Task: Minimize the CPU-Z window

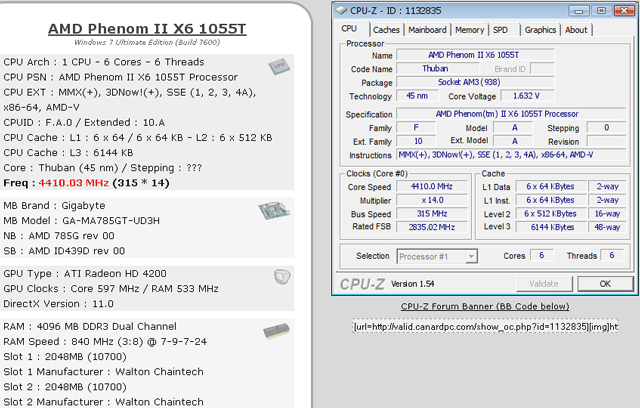Action: coord(579,11)
